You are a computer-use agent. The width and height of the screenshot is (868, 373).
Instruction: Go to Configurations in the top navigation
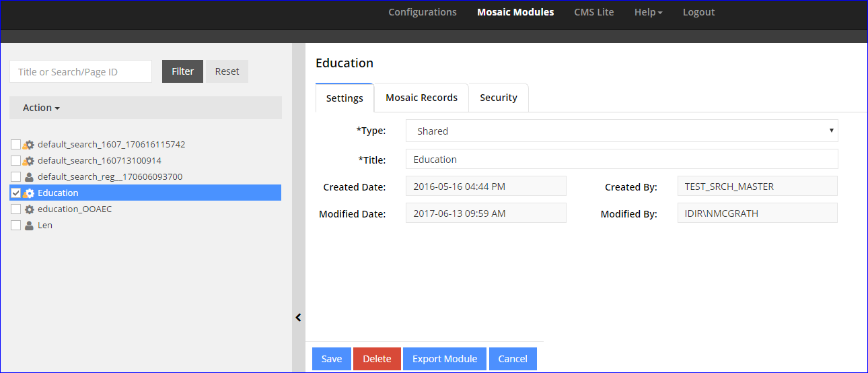[422, 12]
